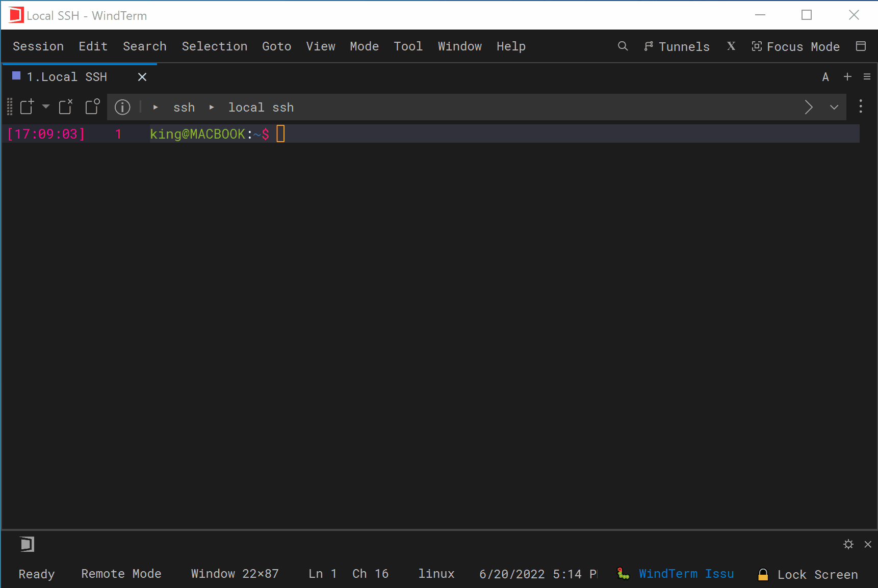878x588 pixels.
Task: Add a new tab with plus icon
Action: [847, 76]
